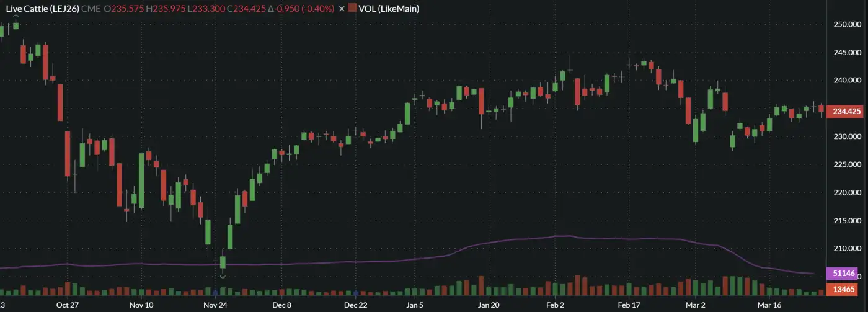Screen dimensions: 868x312
Task: Open the VOL (LikeMain) study label
Action: [388, 9]
